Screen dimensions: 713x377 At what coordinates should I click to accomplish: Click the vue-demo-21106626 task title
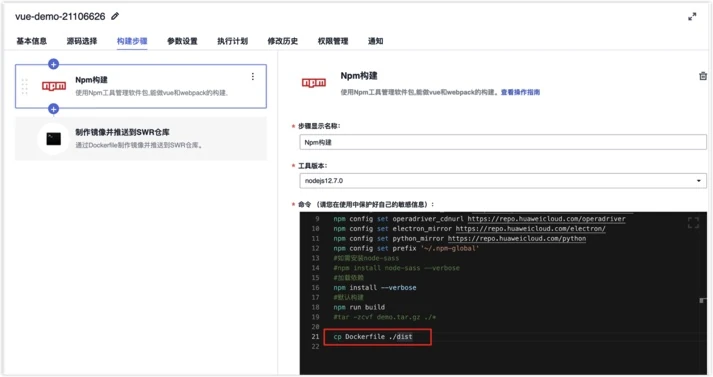point(60,16)
